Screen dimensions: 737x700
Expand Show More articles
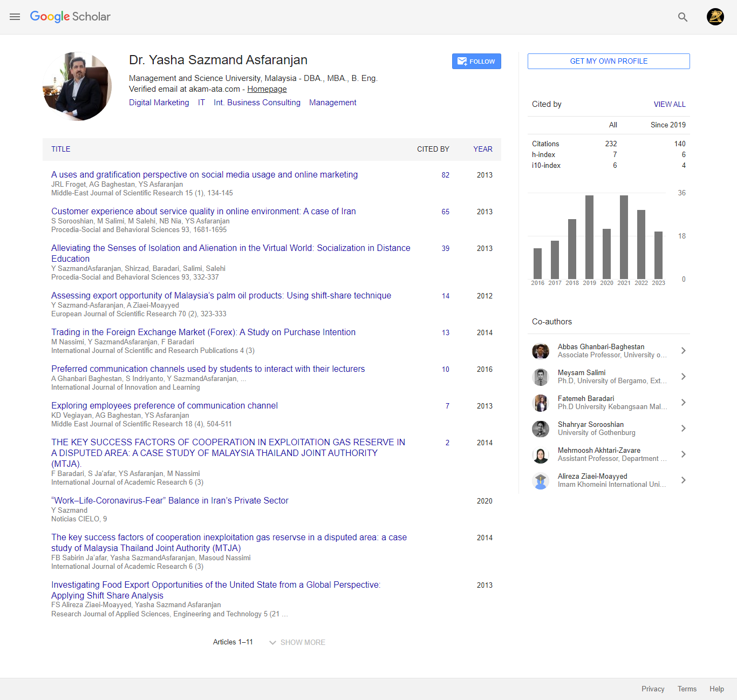297,642
